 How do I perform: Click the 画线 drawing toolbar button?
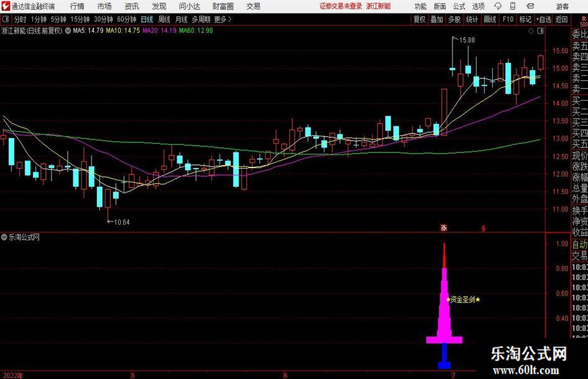click(490, 19)
